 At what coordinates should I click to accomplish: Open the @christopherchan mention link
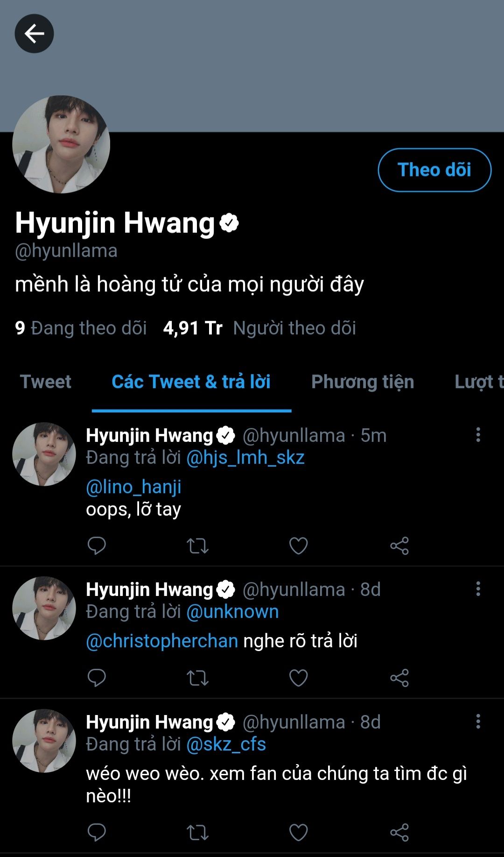tap(162, 641)
